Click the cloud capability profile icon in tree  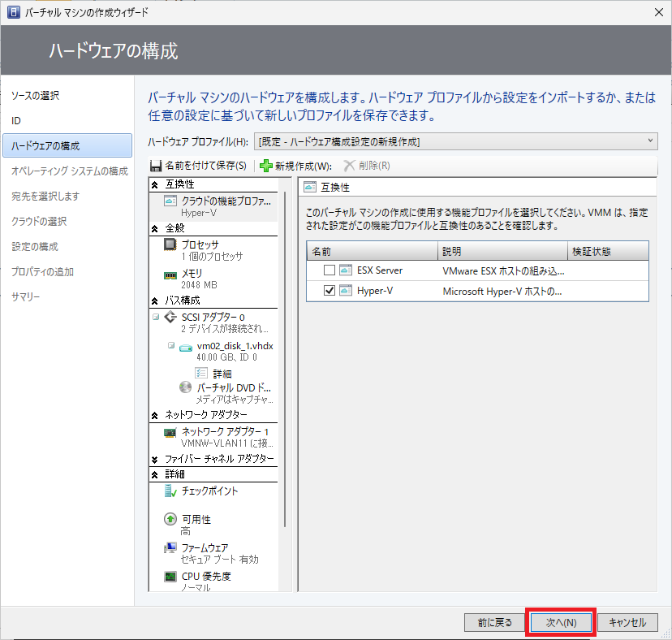click(170, 201)
